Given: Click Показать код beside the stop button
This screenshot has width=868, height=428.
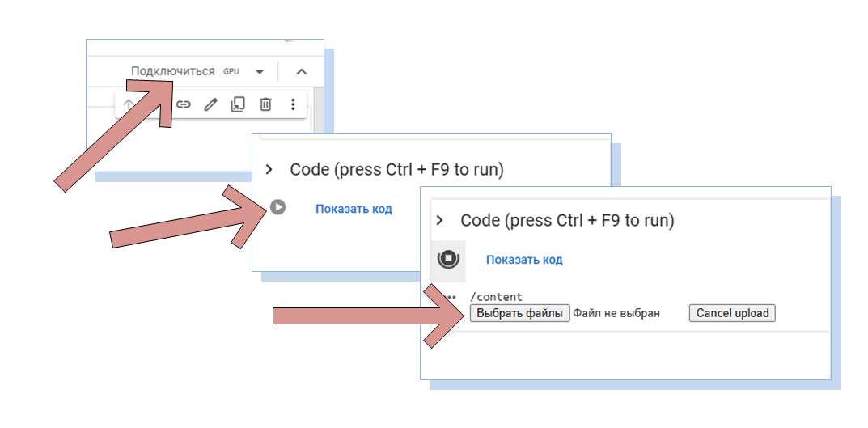Looking at the screenshot, I should pos(524,260).
